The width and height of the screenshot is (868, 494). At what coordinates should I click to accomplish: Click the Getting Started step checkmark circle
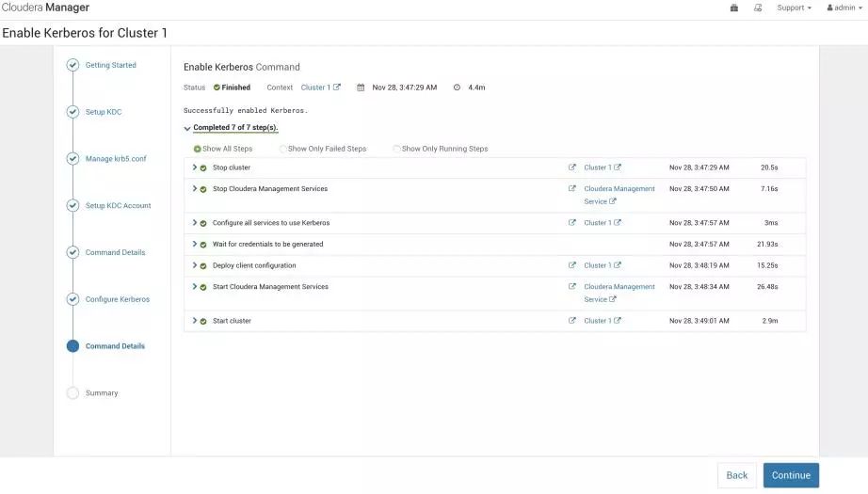pyautogui.click(x=72, y=65)
